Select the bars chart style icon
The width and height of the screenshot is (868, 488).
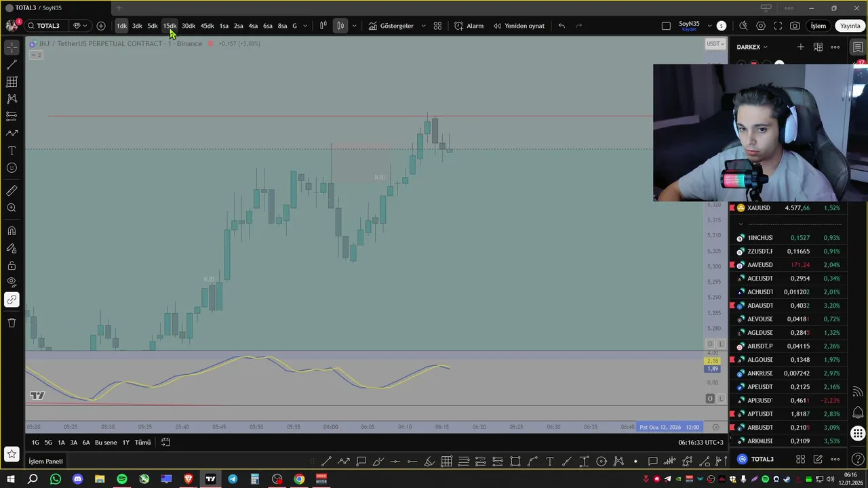point(323,26)
